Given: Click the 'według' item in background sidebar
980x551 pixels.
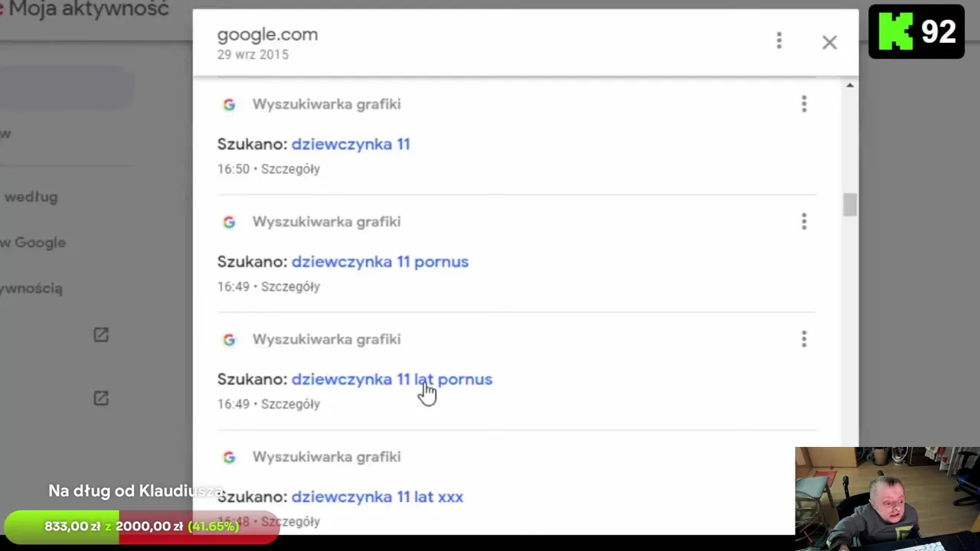Looking at the screenshot, I should 31,197.
